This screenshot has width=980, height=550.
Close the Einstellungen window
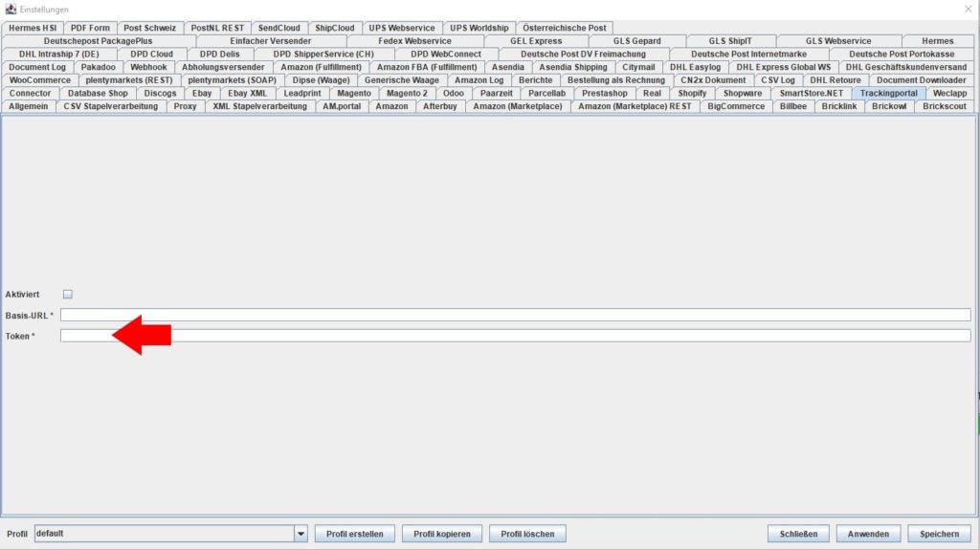[x=968, y=9]
